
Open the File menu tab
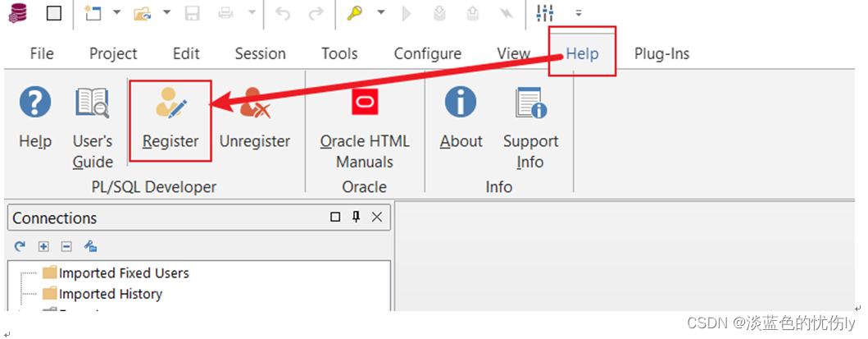point(42,53)
